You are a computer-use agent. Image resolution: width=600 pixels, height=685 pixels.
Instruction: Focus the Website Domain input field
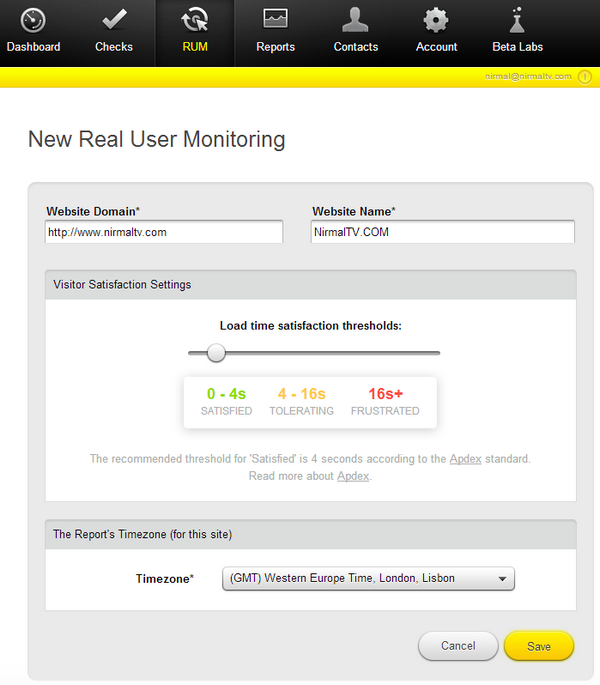coord(164,232)
